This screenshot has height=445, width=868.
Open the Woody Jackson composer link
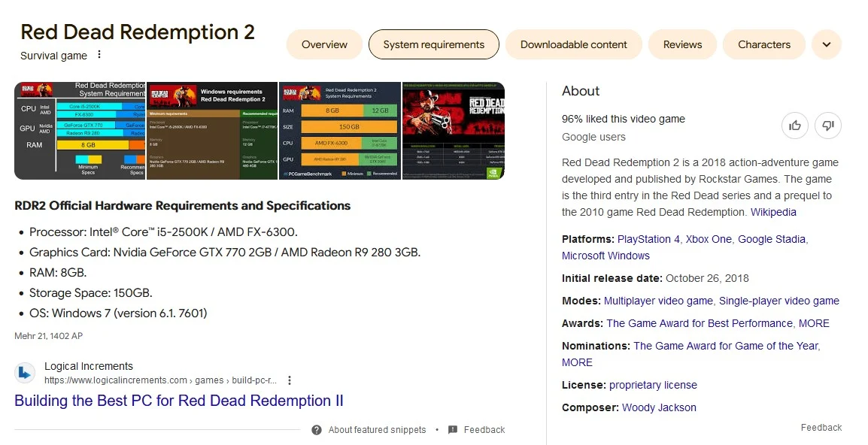point(659,408)
